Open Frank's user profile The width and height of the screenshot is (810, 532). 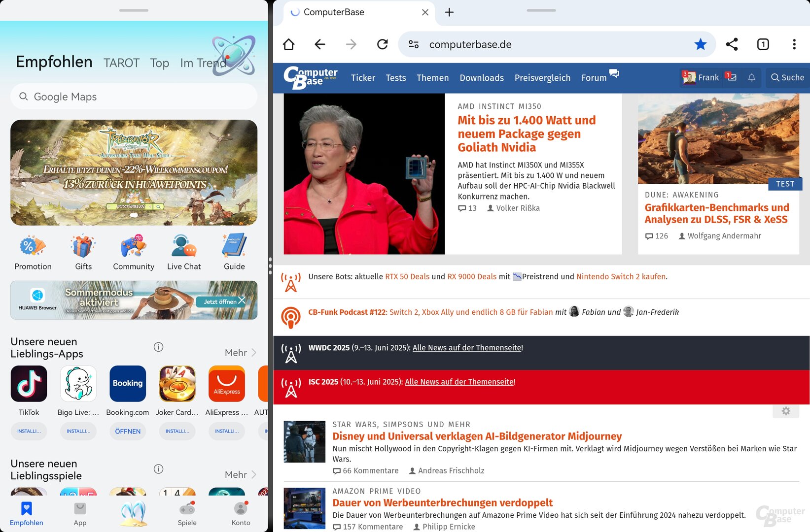(701, 77)
